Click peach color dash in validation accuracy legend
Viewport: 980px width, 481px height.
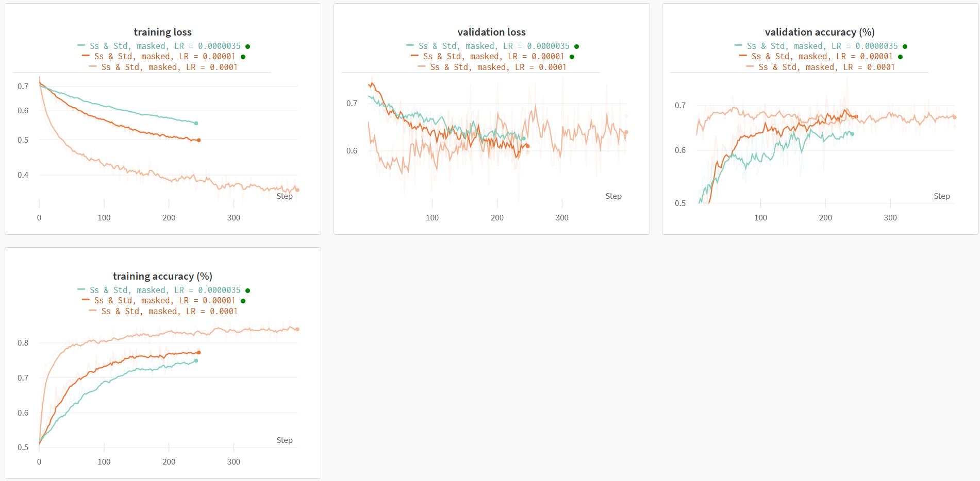[750, 66]
